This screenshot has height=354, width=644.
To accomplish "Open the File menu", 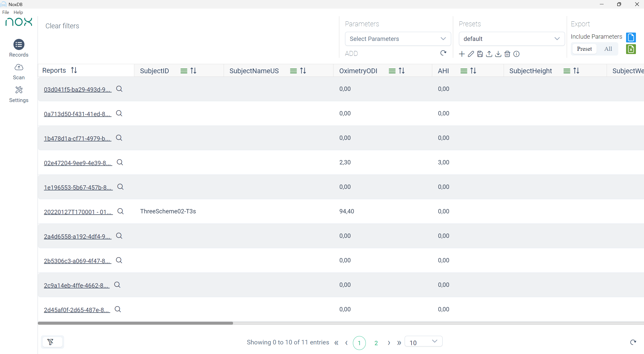I will [x=6, y=12].
